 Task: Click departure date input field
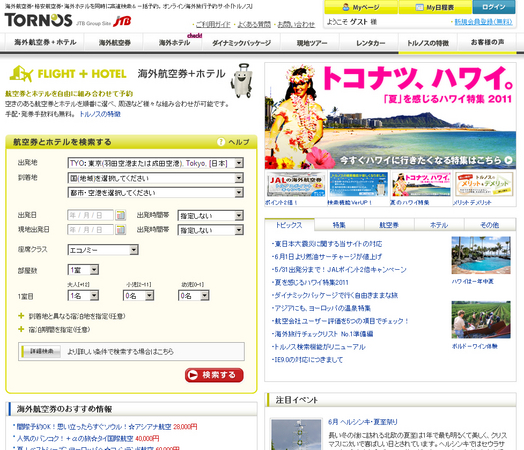pyautogui.click(x=91, y=215)
